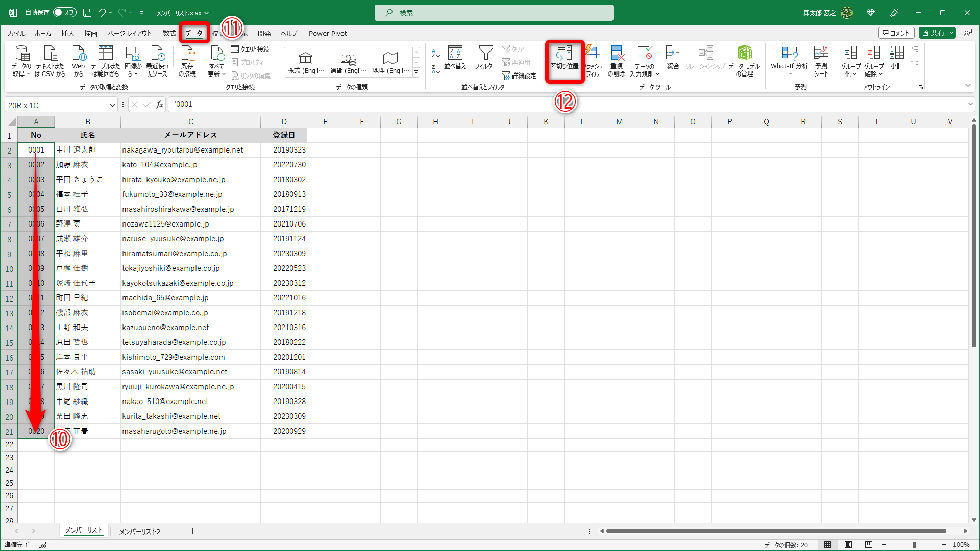Screen dimensions: 980x551
Task: Click the Text to Columns (区切り位置) icon
Action: point(564,59)
